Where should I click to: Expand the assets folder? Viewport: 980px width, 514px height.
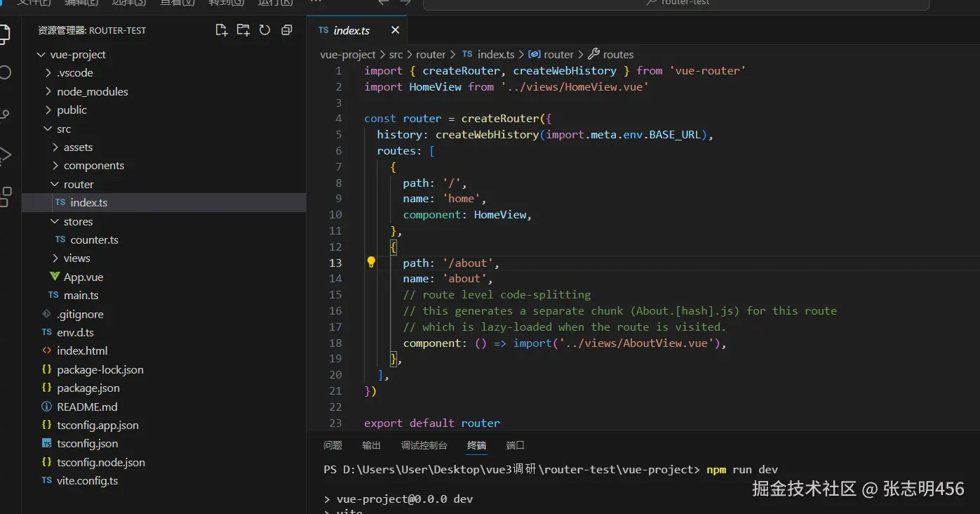click(78, 147)
